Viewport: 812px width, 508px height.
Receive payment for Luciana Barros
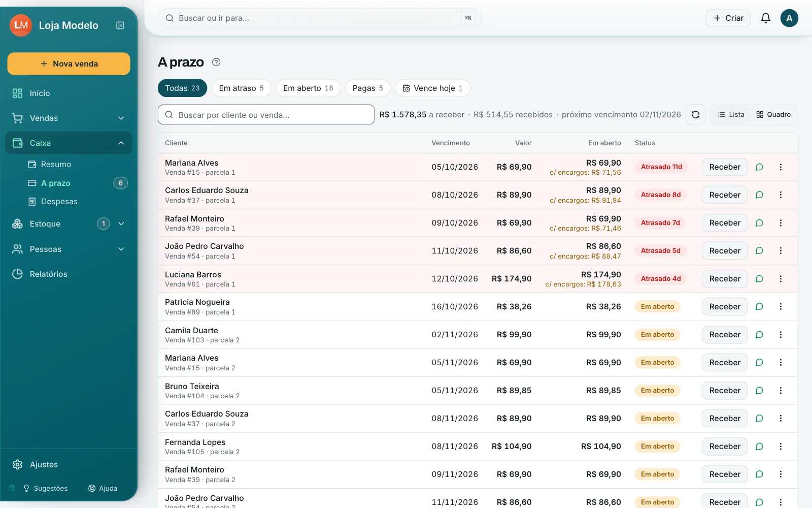(x=725, y=279)
